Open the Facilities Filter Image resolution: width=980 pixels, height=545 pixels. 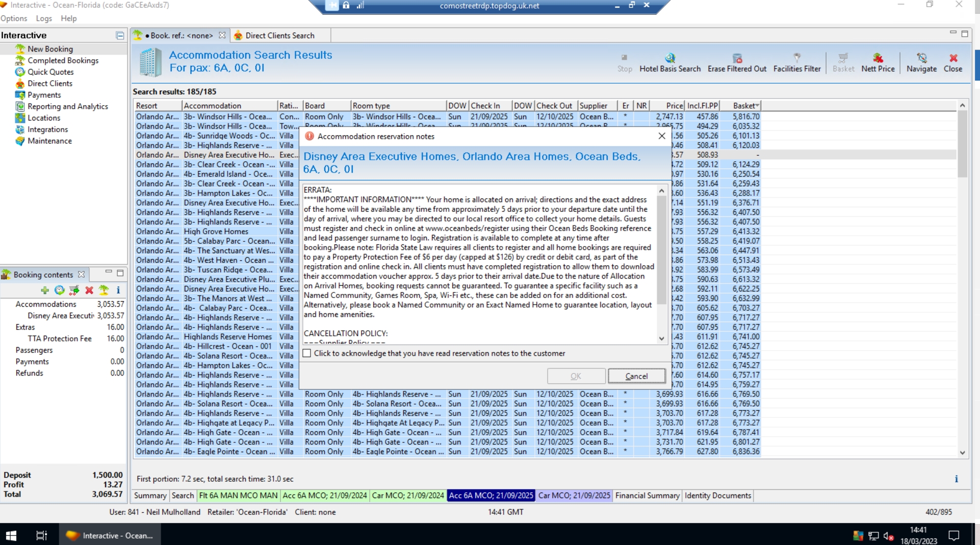(797, 63)
